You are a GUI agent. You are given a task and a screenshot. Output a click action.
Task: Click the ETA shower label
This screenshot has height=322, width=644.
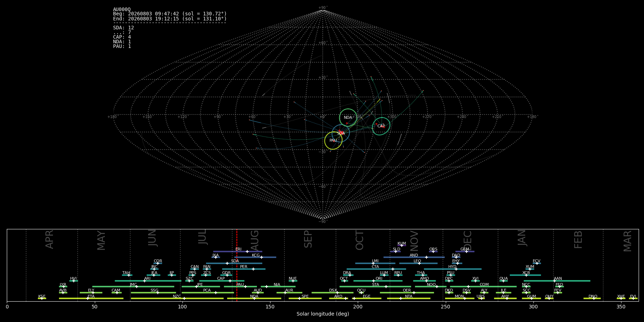click(91, 296)
